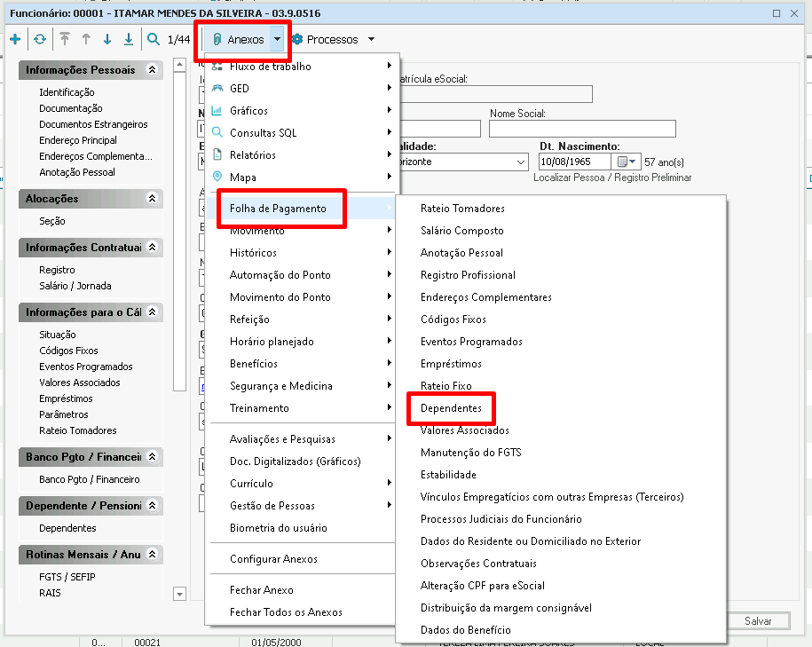Open Consultas SQL submenu
This screenshot has height=647, width=812.
[x=302, y=132]
